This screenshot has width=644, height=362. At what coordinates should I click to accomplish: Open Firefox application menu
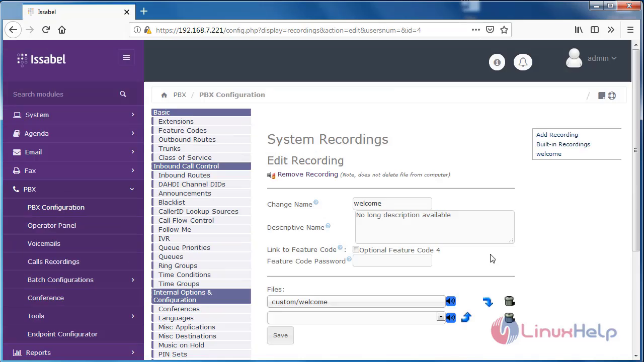pyautogui.click(x=630, y=30)
